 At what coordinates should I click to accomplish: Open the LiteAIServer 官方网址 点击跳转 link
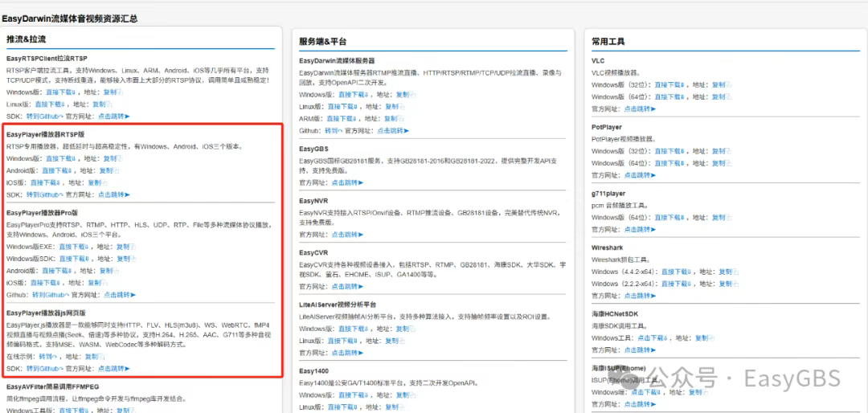click(x=347, y=354)
